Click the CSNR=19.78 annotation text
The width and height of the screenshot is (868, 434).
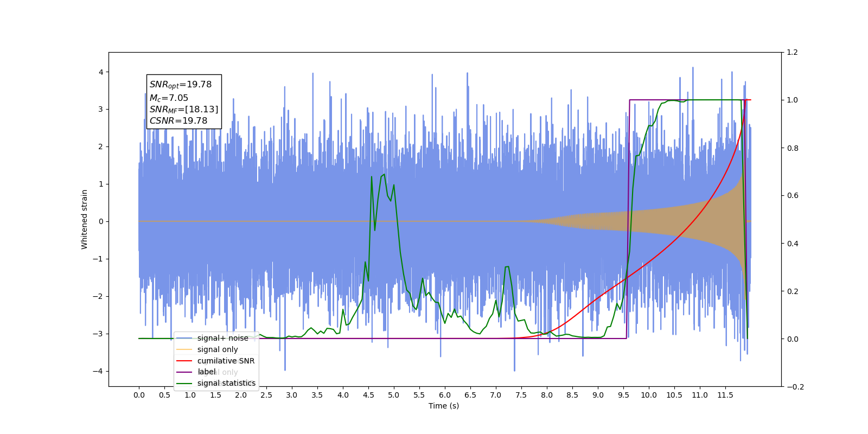pos(178,121)
